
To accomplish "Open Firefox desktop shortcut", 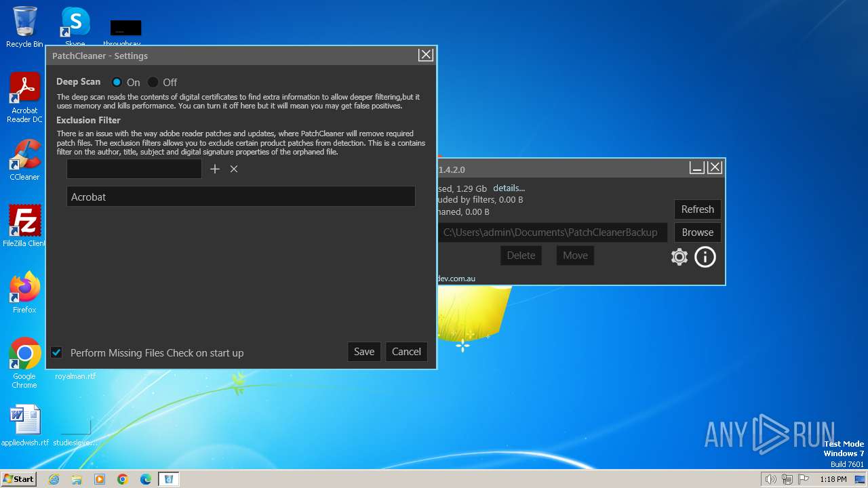I will pyautogui.click(x=24, y=292).
